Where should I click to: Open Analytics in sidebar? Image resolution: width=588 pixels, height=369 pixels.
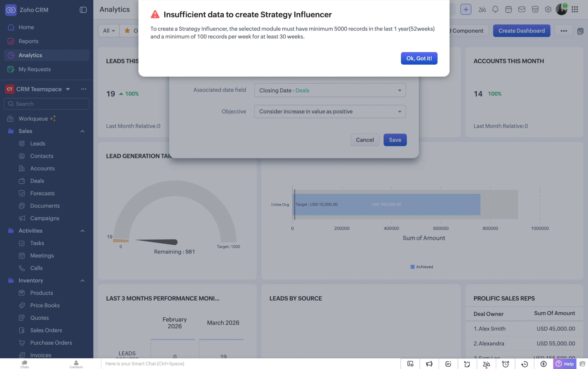[x=47, y=55]
